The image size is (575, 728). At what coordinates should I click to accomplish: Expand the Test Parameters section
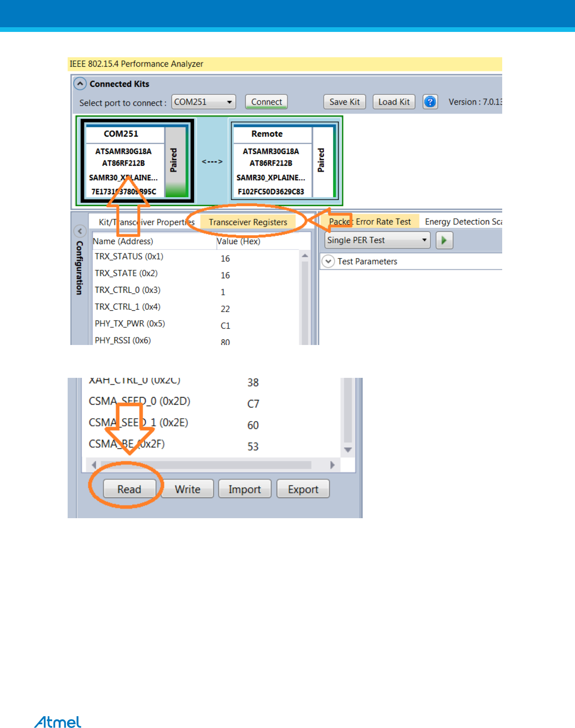tap(328, 261)
